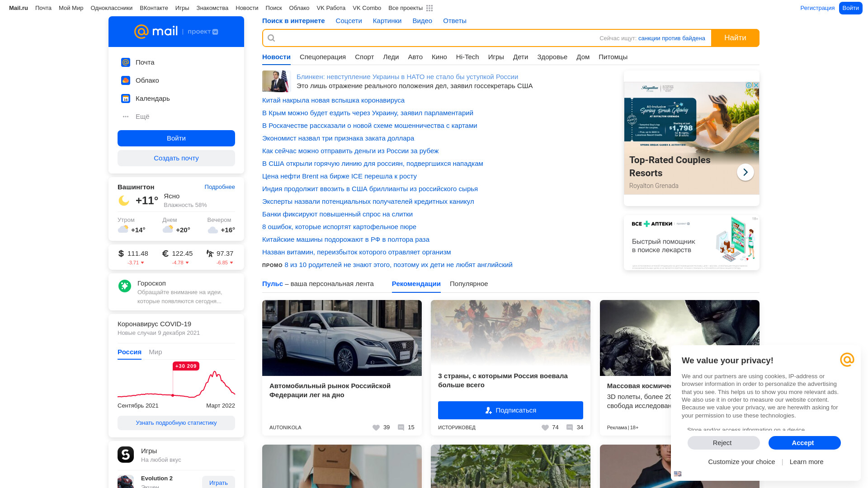Viewport: 868px width, 488px height.
Task: Click the top-right Войти button
Action: [x=850, y=8]
